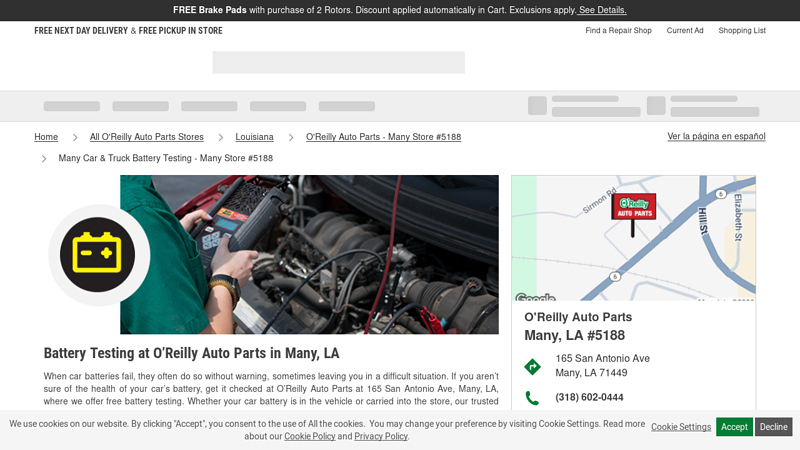Click the Many, LA #5188 store title
This screenshot has width=800, height=450.
[574, 335]
